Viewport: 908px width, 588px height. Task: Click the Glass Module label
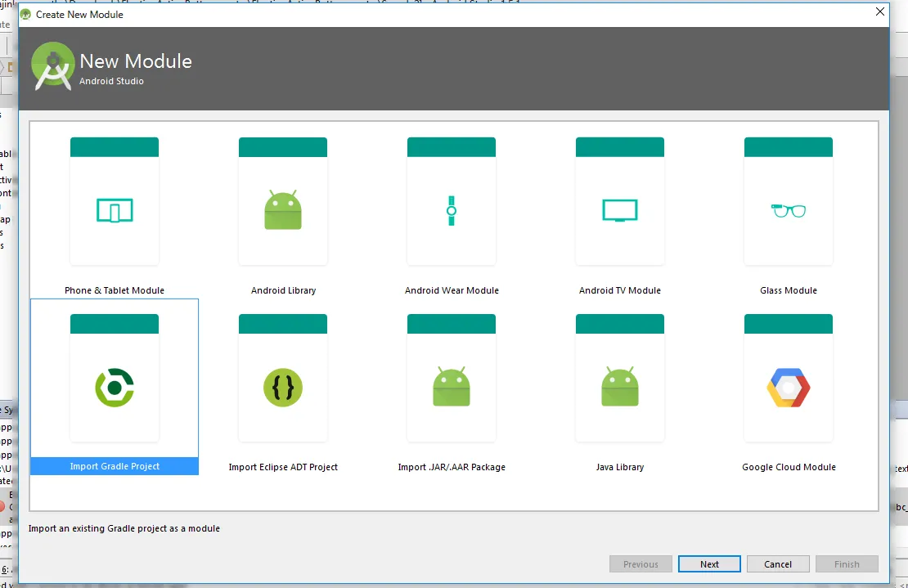point(788,290)
